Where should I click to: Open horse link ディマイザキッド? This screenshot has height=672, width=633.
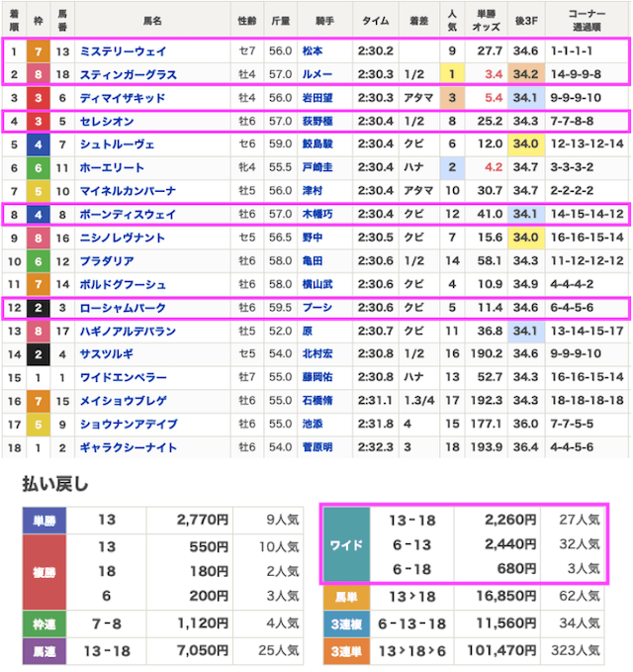(x=123, y=98)
